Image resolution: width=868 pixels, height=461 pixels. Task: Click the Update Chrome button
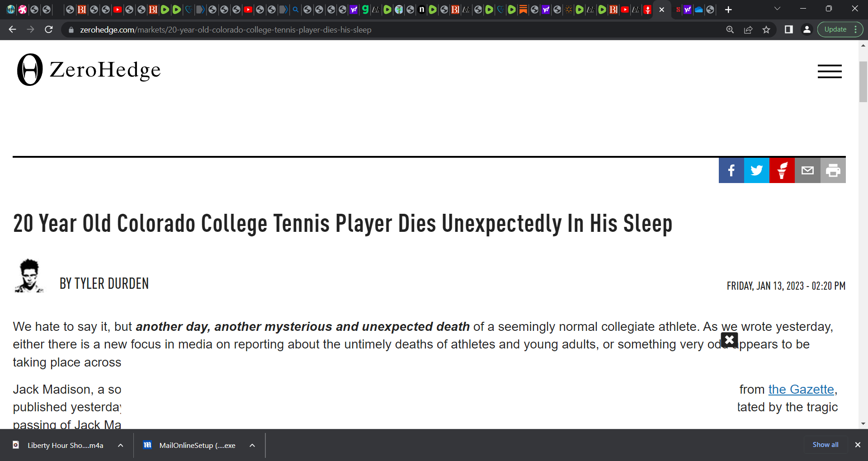[840, 29]
